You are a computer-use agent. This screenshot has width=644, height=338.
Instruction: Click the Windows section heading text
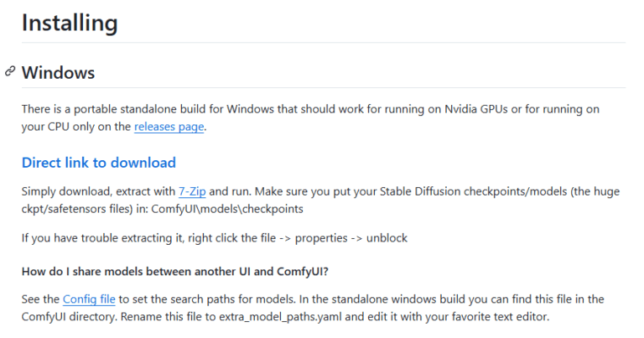58,72
